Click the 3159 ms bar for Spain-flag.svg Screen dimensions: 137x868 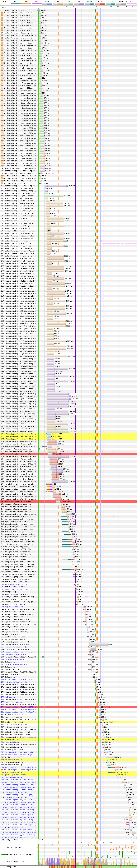click(x=57, y=186)
